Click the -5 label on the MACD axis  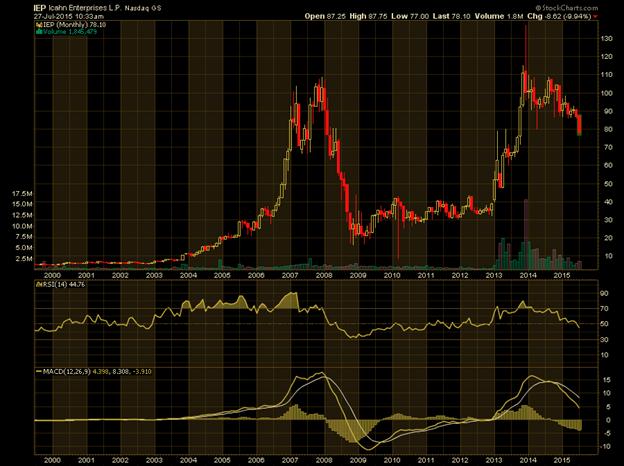[606, 434]
